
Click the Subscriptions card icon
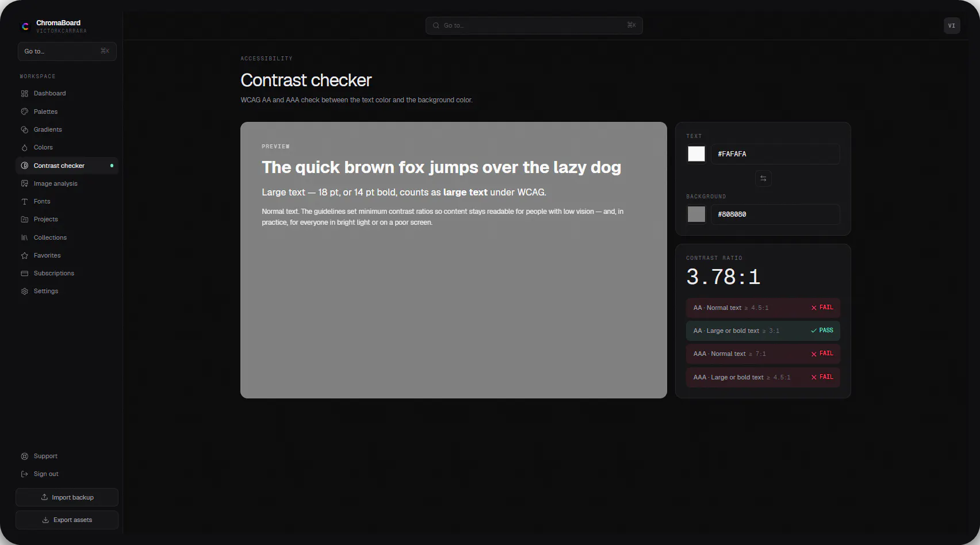coord(24,273)
